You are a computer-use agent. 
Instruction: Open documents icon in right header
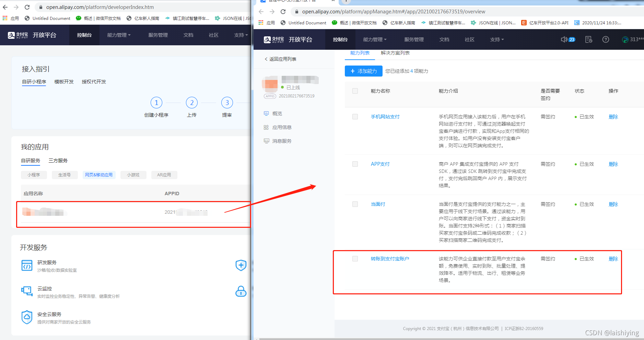(589, 39)
